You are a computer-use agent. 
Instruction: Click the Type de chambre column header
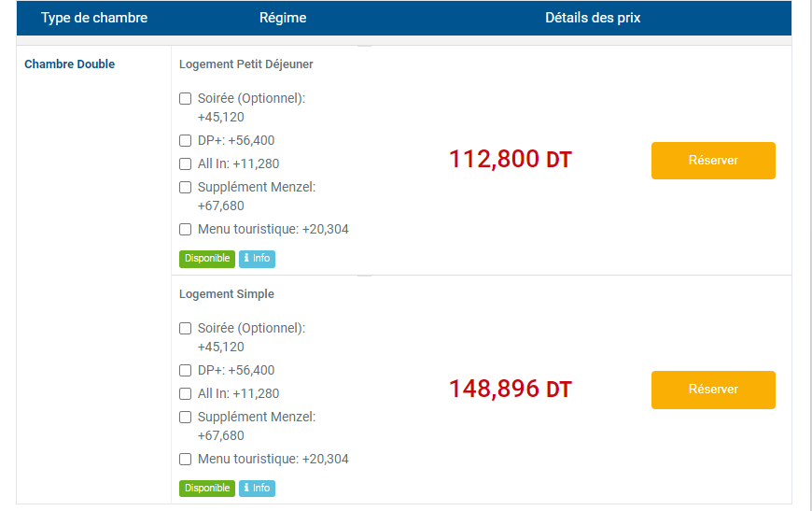(x=94, y=18)
